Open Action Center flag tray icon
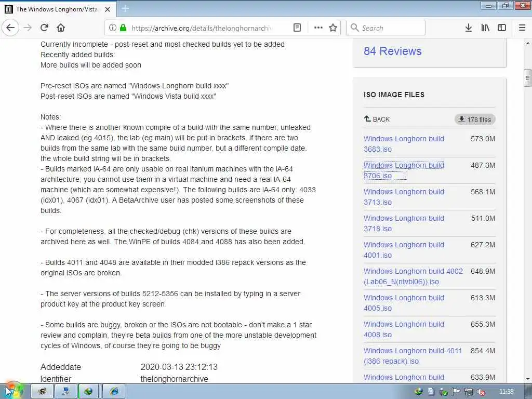Screen dimensions: 532x399 [456, 392]
